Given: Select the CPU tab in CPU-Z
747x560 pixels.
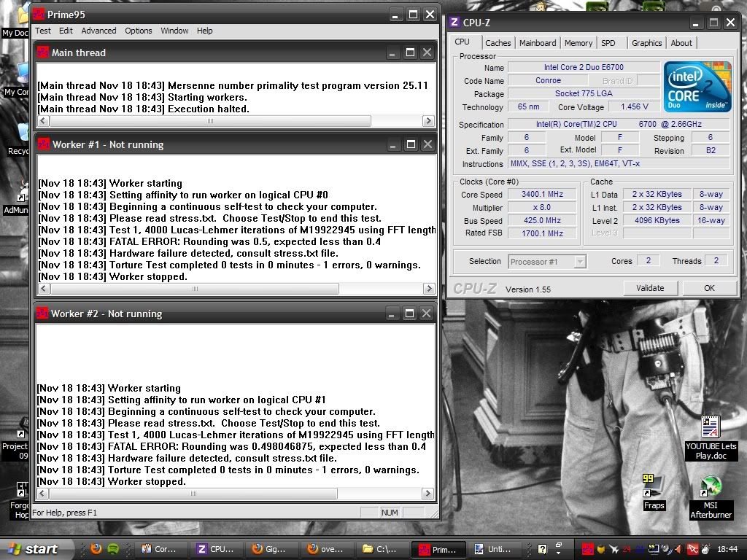Looking at the screenshot, I should tap(462, 42).
